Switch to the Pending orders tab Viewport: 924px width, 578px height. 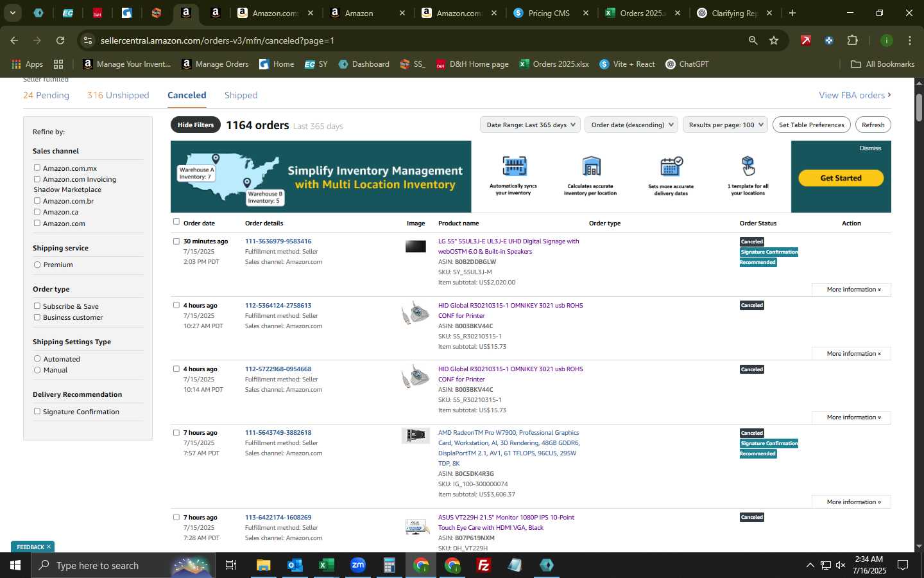[46, 95]
